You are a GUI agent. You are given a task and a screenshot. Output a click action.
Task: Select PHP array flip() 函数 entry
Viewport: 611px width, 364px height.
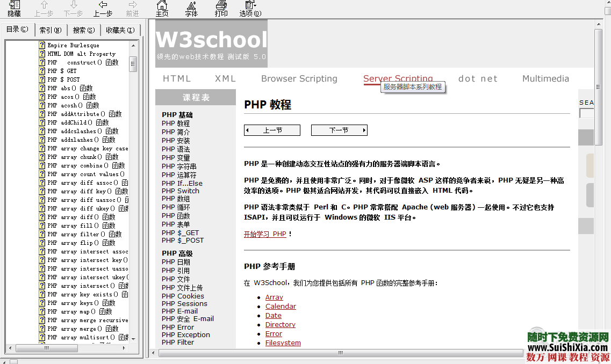(82, 243)
